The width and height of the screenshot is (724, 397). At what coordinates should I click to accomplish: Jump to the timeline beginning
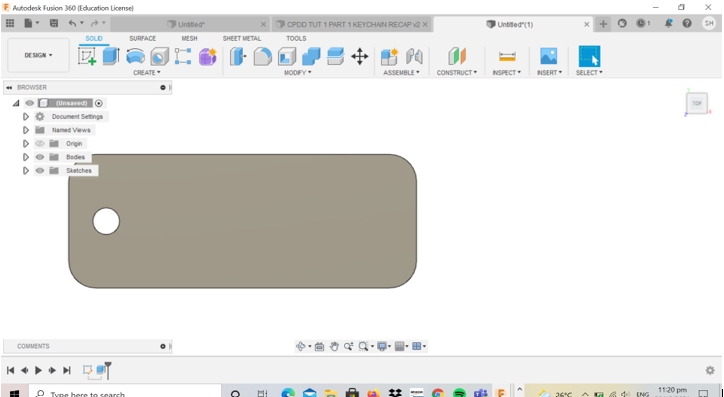pos(10,370)
